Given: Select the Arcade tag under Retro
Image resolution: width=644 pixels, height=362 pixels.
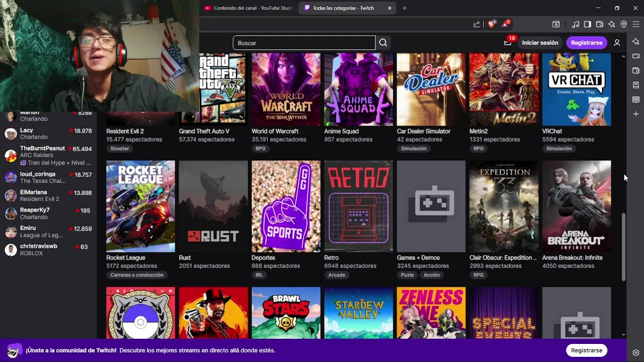Looking at the screenshot, I should pos(337,275).
